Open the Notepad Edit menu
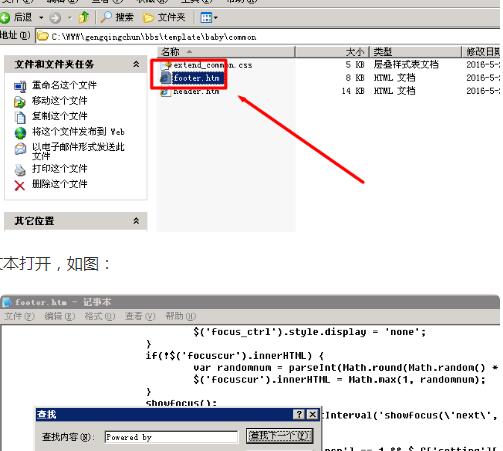The width and height of the screenshot is (503, 451). (x=59, y=316)
